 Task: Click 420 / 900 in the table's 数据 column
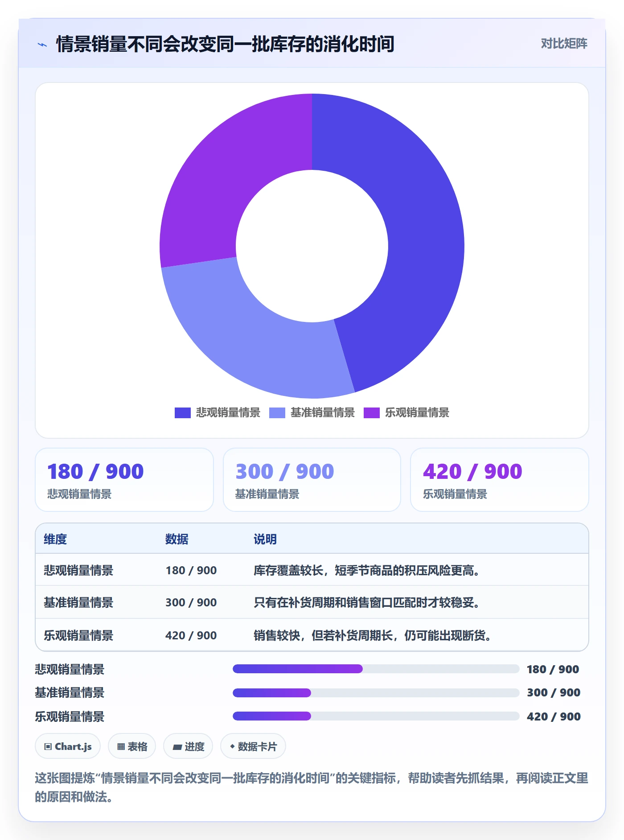click(x=191, y=635)
